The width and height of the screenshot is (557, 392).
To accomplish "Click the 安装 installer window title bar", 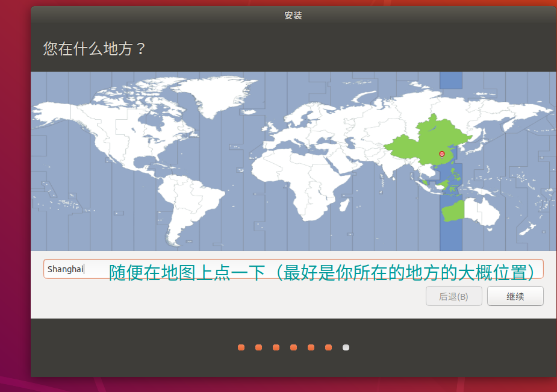I will (x=293, y=16).
